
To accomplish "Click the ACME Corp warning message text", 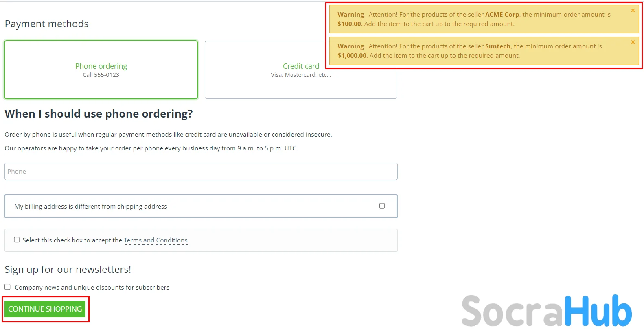I will [474, 19].
